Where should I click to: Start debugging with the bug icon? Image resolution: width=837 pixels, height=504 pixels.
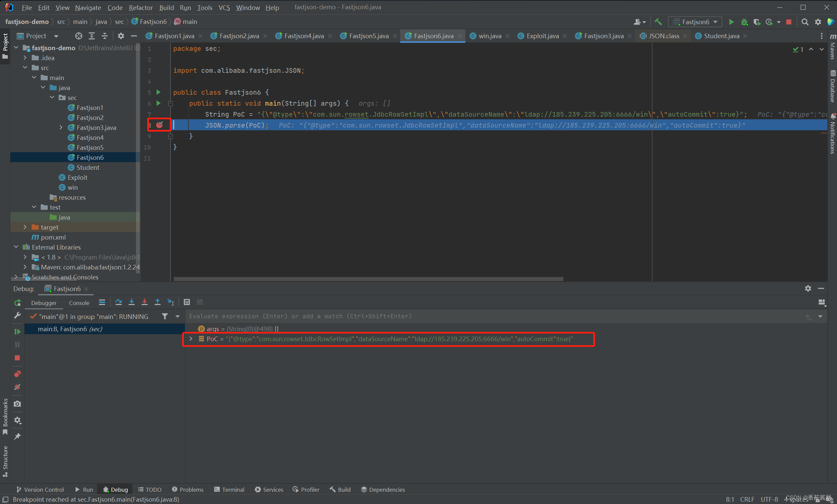744,22
